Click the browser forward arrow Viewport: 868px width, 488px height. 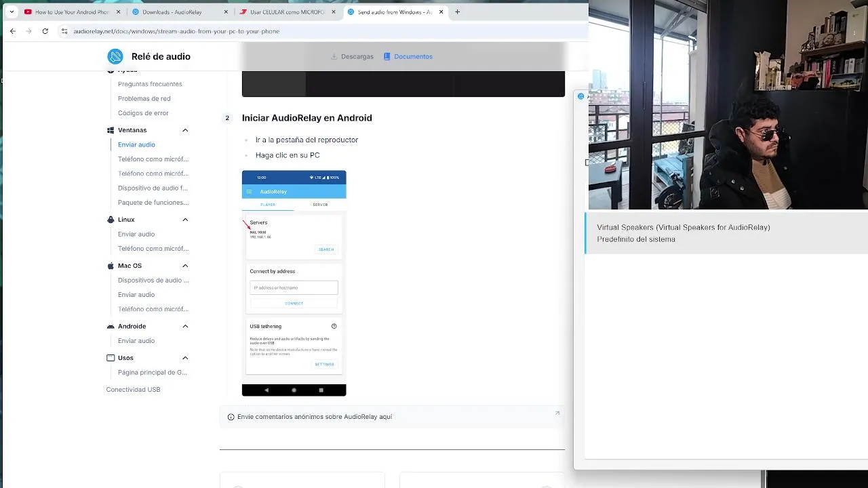(28, 31)
